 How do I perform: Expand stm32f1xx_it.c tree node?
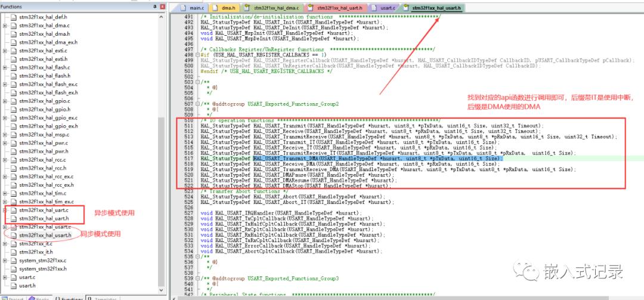pyautogui.click(x=5, y=244)
